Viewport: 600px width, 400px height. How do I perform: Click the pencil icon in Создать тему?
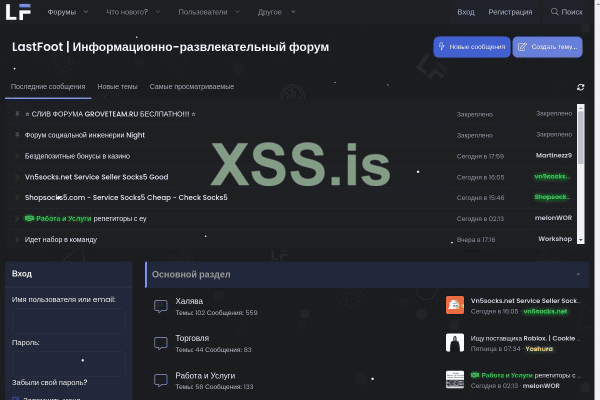[522, 47]
